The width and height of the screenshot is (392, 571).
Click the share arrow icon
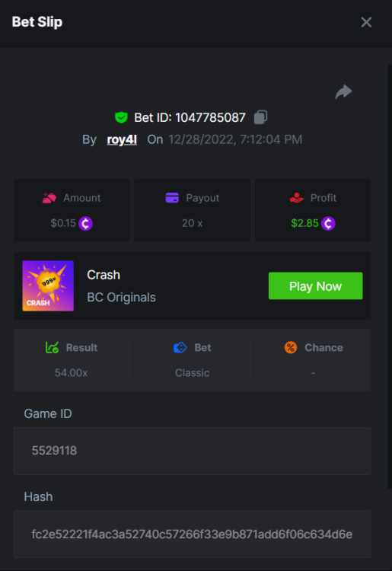pyautogui.click(x=343, y=92)
